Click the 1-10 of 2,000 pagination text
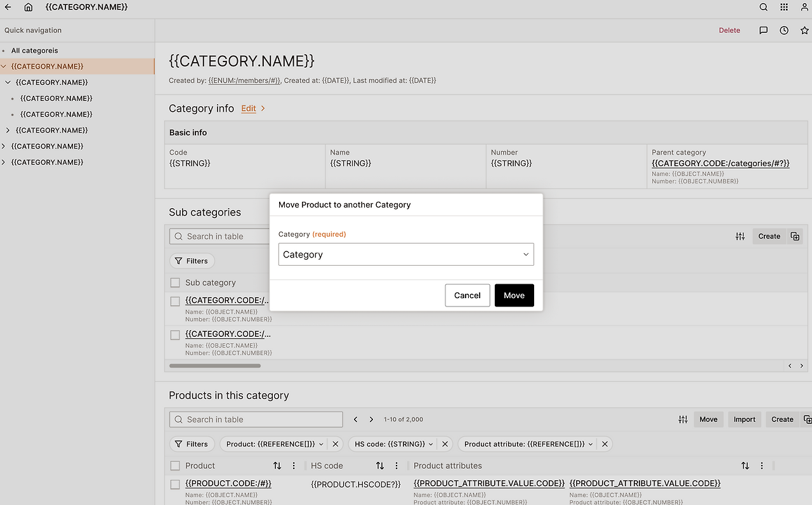The image size is (812, 505). (403, 419)
